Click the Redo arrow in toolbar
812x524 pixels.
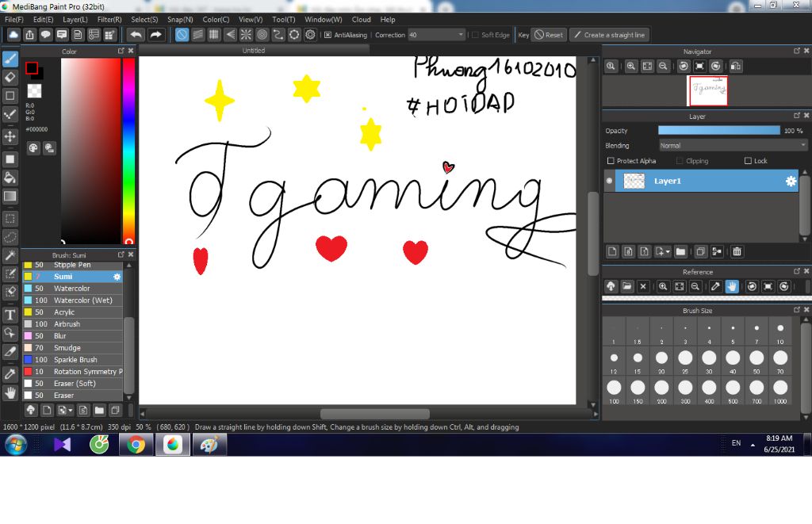(x=155, y=35)
